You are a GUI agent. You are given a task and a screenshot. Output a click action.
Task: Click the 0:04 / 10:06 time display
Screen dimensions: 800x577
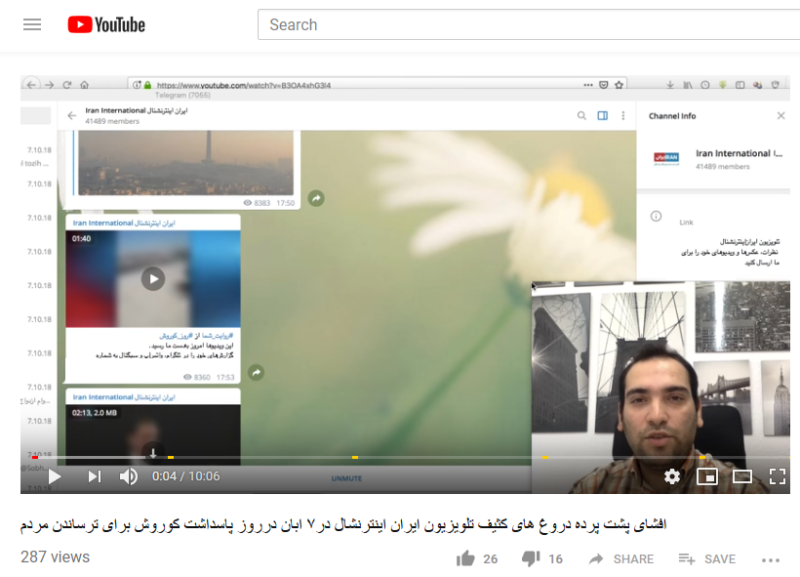pyautogui.click(x=186, y=476)
